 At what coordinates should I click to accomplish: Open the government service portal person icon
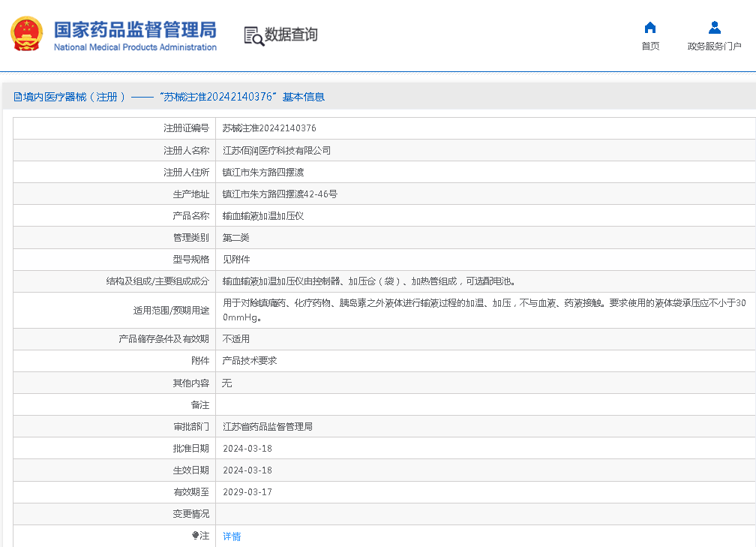point(714,28)
